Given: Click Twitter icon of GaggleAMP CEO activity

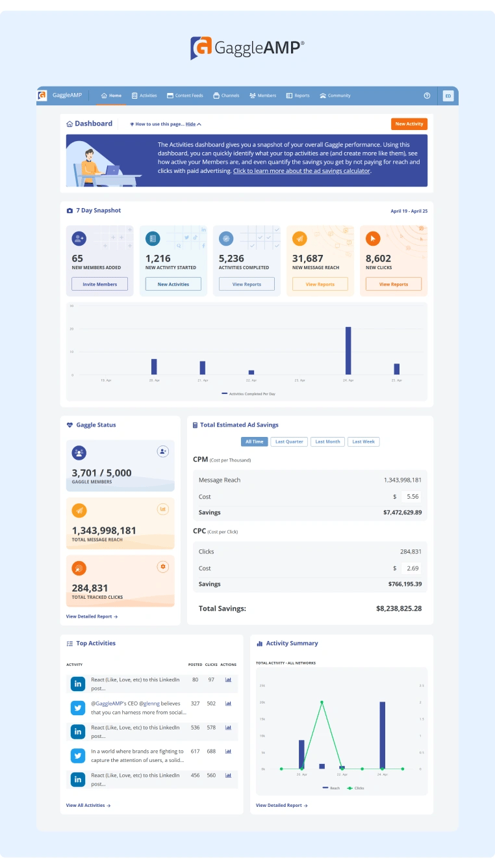Looking at the screenshot, I should point(78,707).
